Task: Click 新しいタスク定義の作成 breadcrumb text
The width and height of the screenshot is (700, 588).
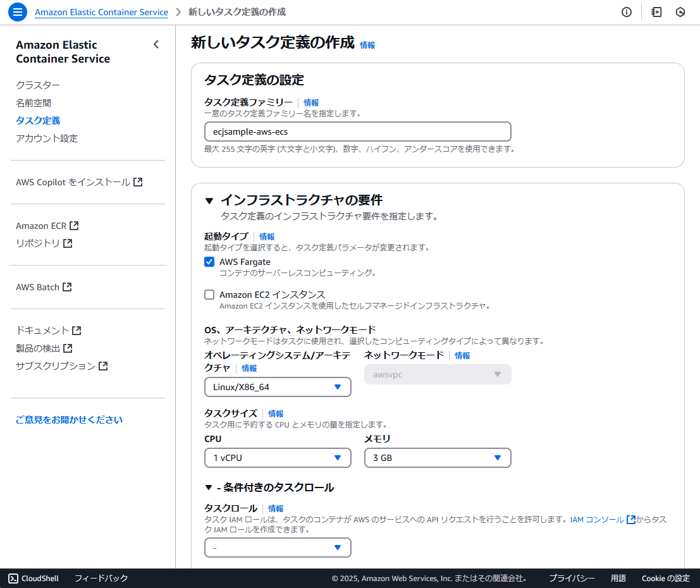Action: point(236,12)
